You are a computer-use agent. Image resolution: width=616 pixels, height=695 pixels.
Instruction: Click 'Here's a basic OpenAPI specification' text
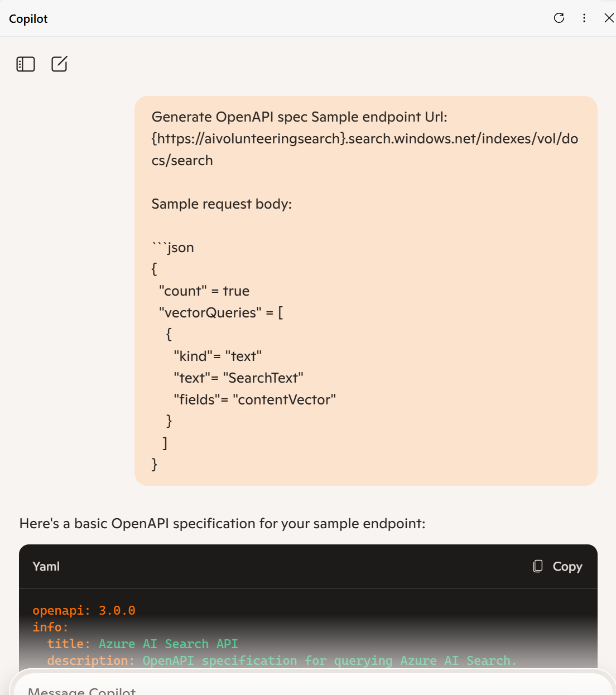223,523
